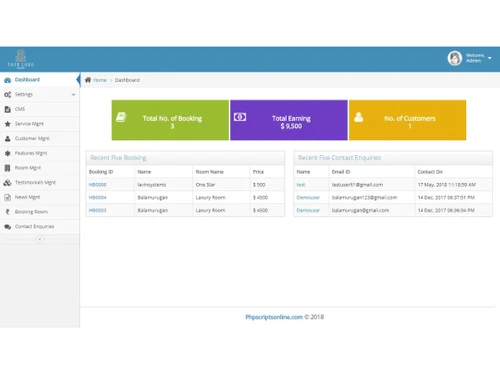The image size is (500, 375).
Task: Open the Welcome Admin dropdown arrow
Action: coord(490,58)
